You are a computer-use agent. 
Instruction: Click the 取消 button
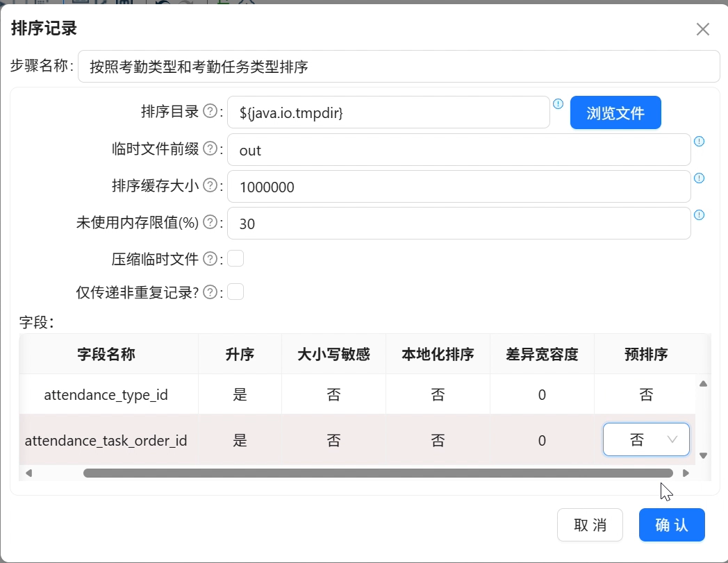point(590,525)
